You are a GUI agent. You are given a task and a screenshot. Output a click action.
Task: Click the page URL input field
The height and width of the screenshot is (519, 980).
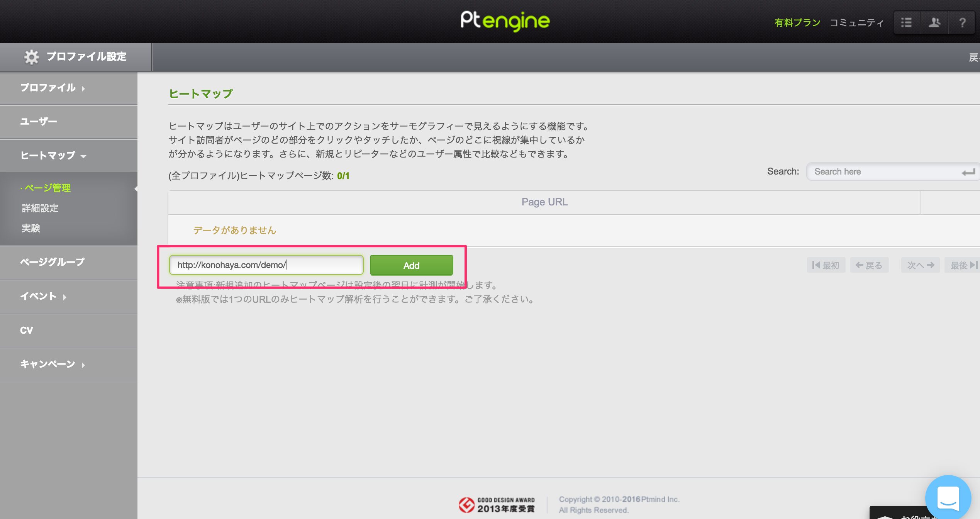[266, 265]
